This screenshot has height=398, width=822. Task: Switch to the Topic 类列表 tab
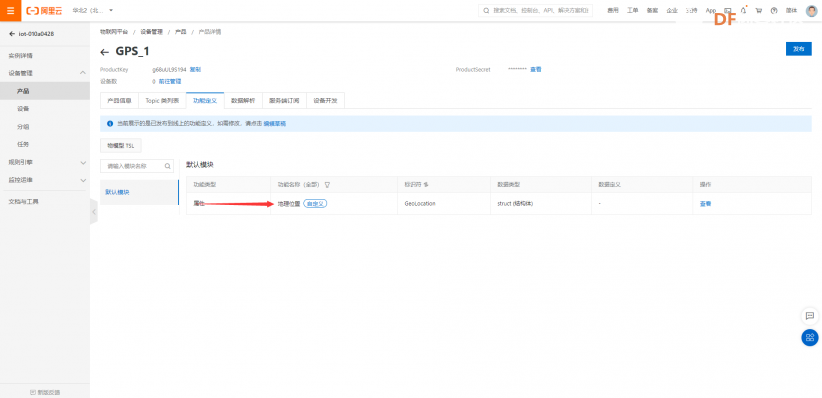162,100
